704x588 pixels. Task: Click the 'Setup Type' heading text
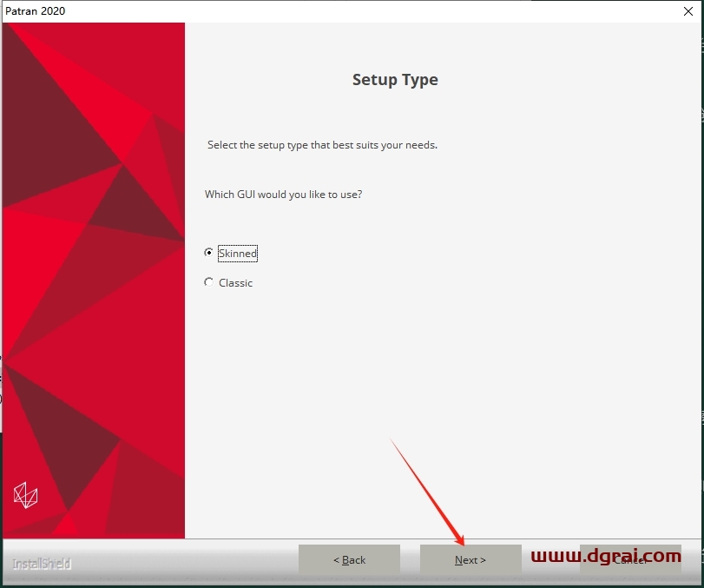coord(395,80)
